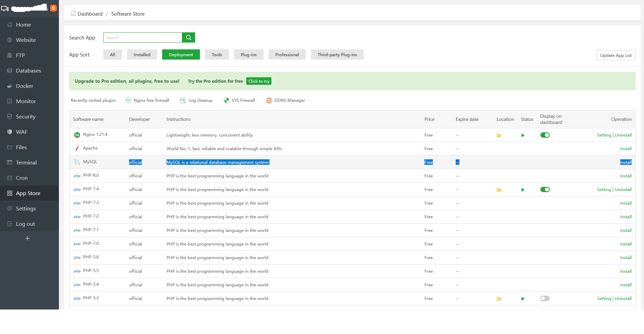Switch to the Installed filter tab
Viewport: 644px width, 334px height.
point(142,54)
